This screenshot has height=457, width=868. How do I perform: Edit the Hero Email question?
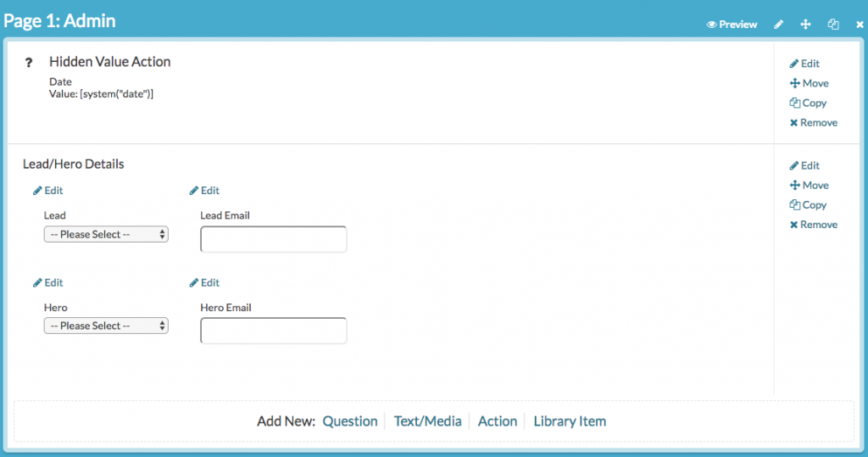pos(204,282)
